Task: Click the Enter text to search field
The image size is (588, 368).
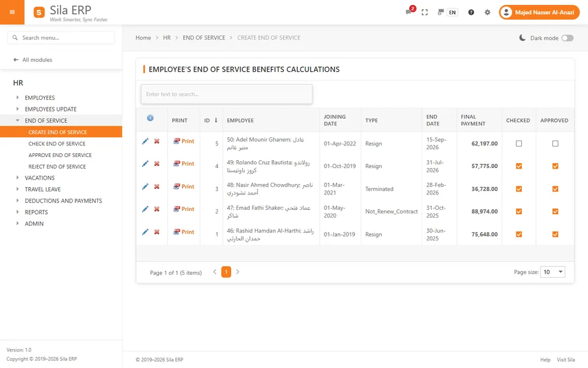Action: click(227, 94)
